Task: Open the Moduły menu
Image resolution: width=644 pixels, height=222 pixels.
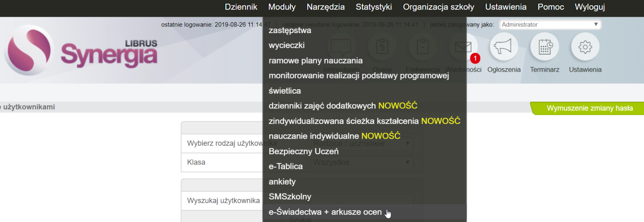Action: pyautogui.click(x=282, y=7)
